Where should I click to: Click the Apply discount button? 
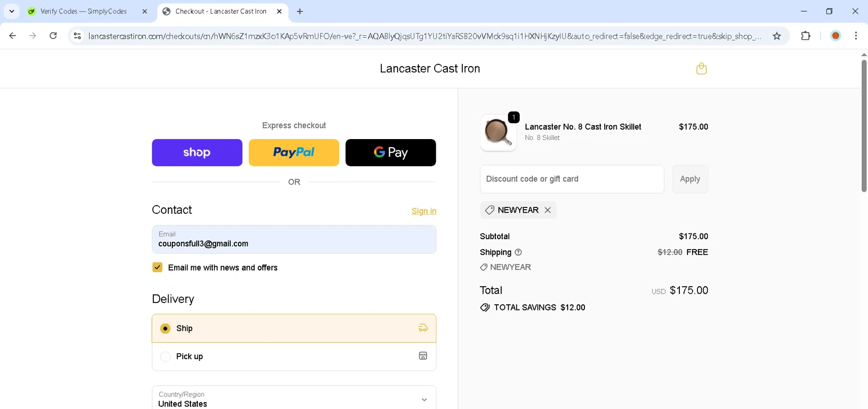690,179
